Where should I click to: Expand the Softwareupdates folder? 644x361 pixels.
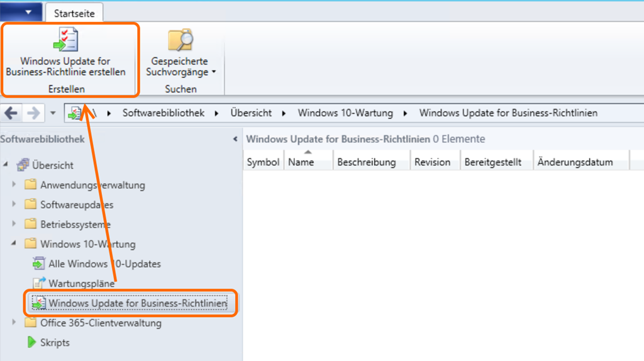point(14,204)
